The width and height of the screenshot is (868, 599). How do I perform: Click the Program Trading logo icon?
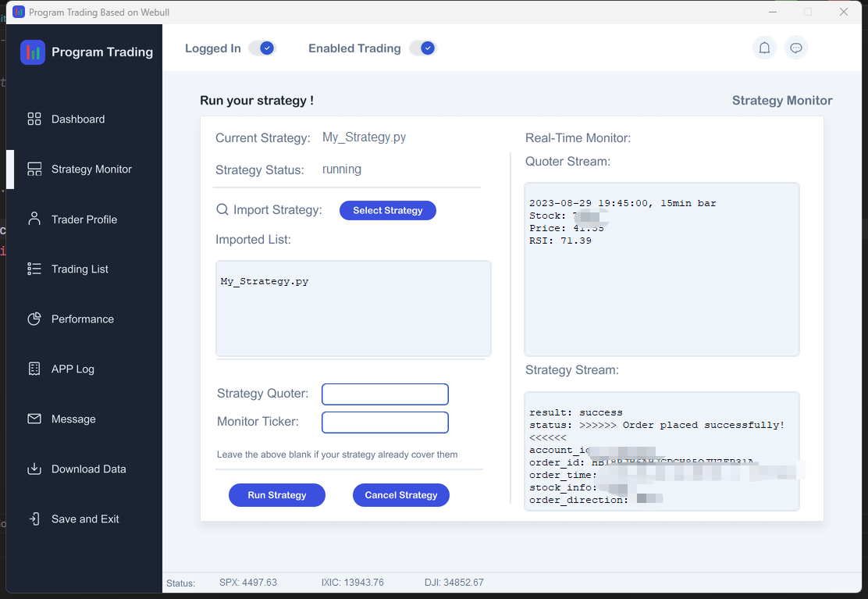(33, 52)
